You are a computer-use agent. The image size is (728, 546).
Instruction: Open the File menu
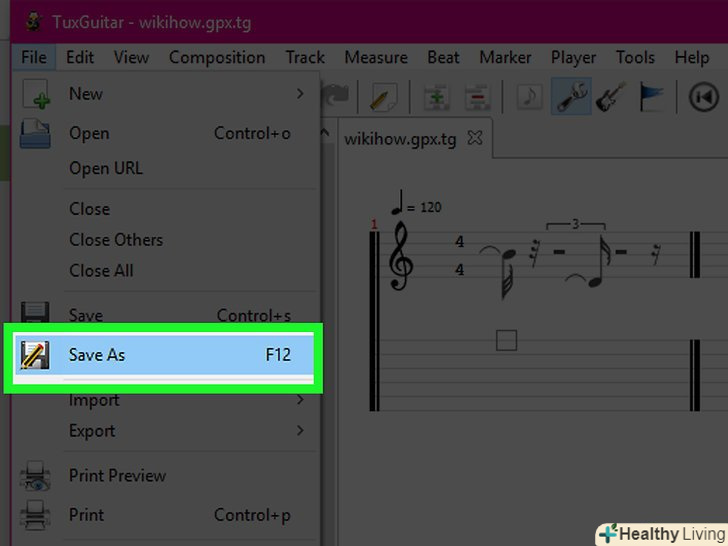34,58
